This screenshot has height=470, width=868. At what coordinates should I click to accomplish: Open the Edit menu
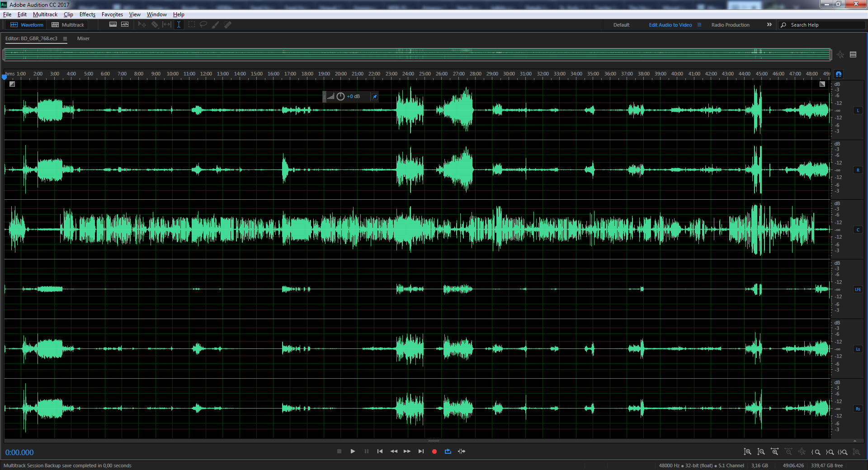pyautogui.click(x=22, y=14)
